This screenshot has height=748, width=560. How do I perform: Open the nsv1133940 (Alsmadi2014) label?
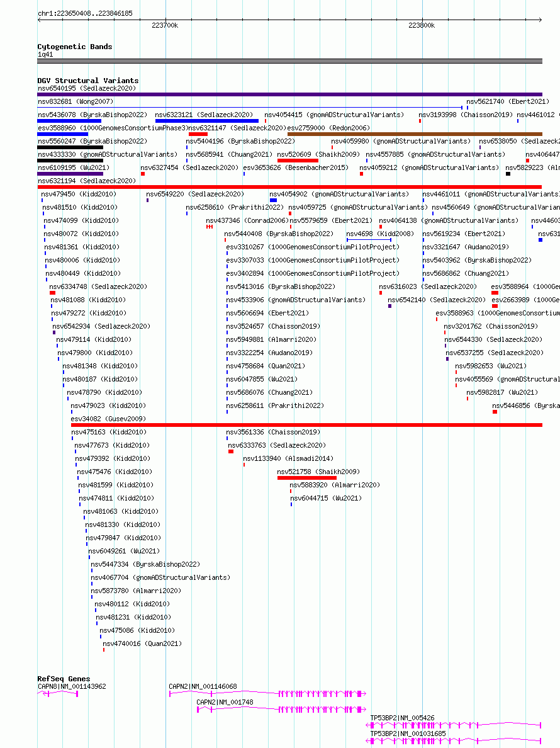click(x=288, y=459)
